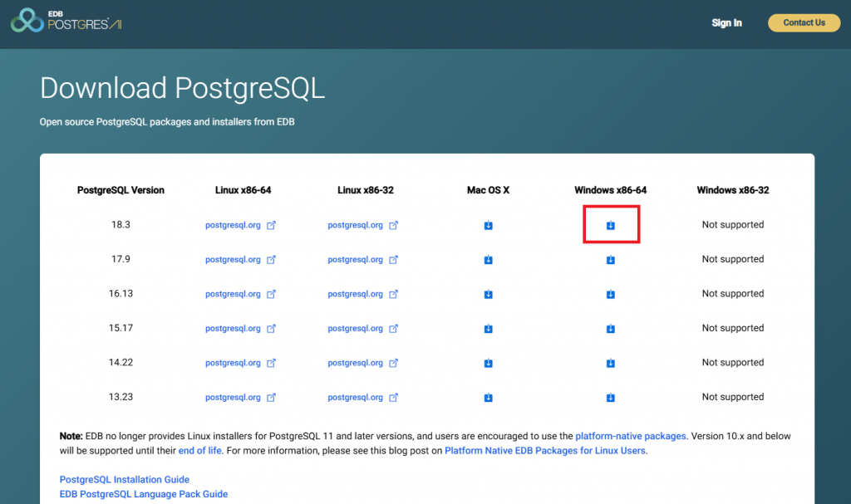Click the Download PostgreSQL heading
Screen dimensions: 851x504
[182, 89]
